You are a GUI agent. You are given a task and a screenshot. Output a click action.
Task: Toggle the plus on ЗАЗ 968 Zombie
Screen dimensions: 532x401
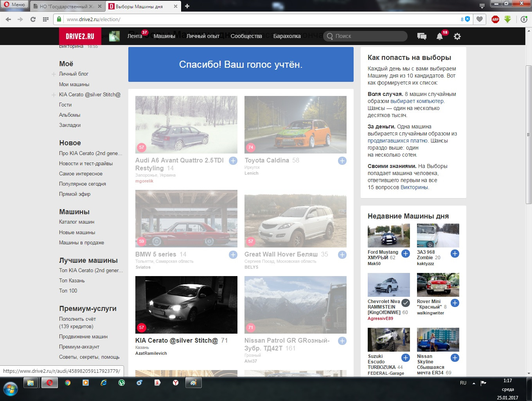[x=455, y=253]
